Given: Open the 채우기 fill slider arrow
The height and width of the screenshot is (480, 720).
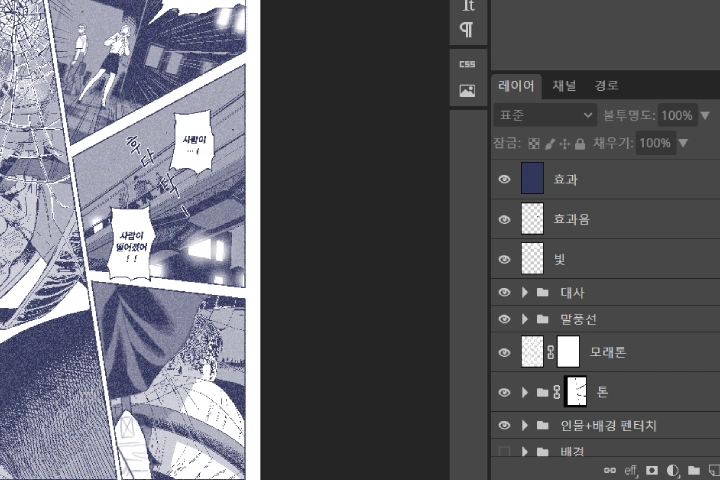Looking at the screenshot, I should pos(683,143).
